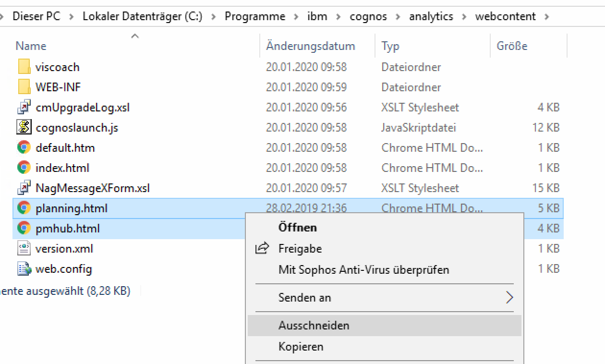Click Öffnen in the context menu
The height and width of the screenshot is (364, 605).
[297, 227]
